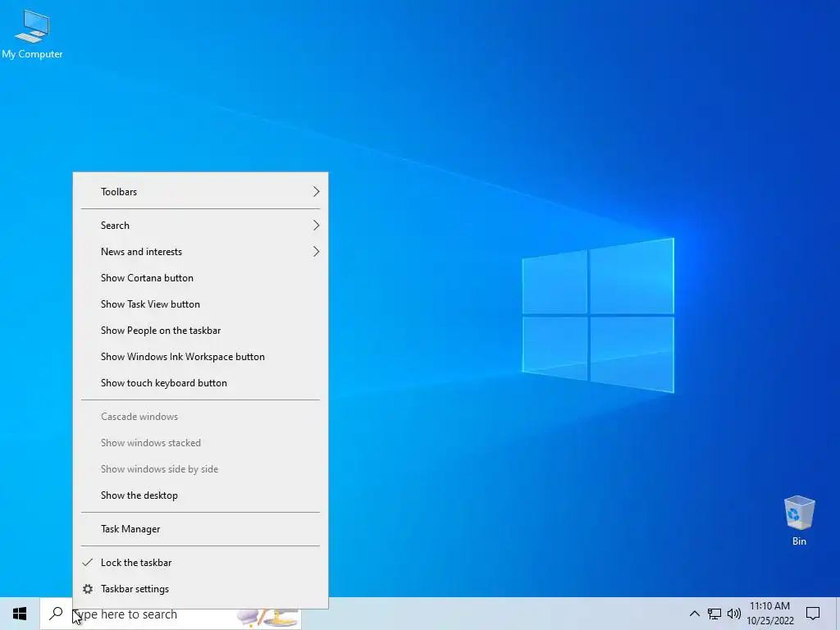This screenshot has height=630, width=840.
Task: Select Show the desktop menu item
Action: point(200,495)
